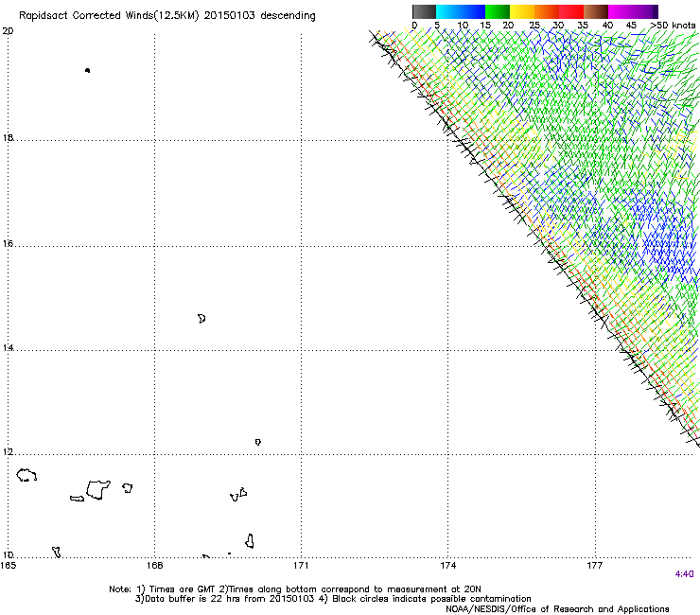Click the date 20150103 in the title
The width and height of the screenshot is (700, 615).
pos(229,15)
